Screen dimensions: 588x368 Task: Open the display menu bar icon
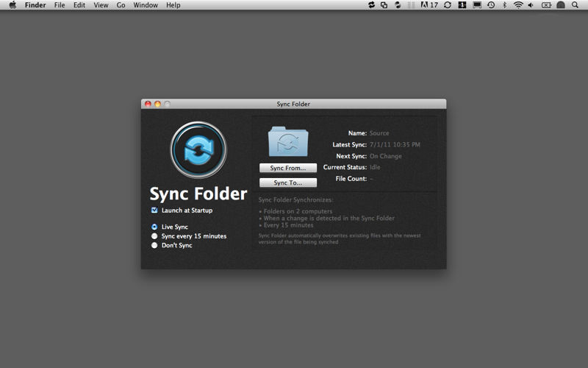[x=477, y=5]
